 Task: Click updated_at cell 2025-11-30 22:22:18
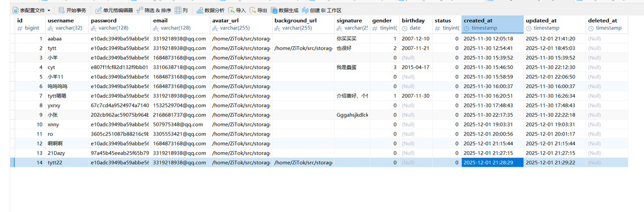pyautogui.click(x=554, y=115)
